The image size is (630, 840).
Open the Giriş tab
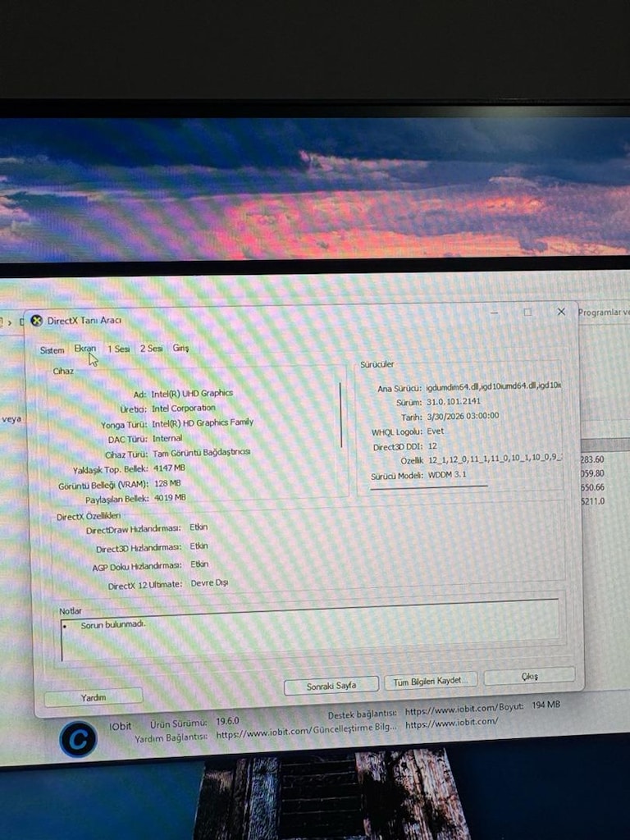point(180,348)
